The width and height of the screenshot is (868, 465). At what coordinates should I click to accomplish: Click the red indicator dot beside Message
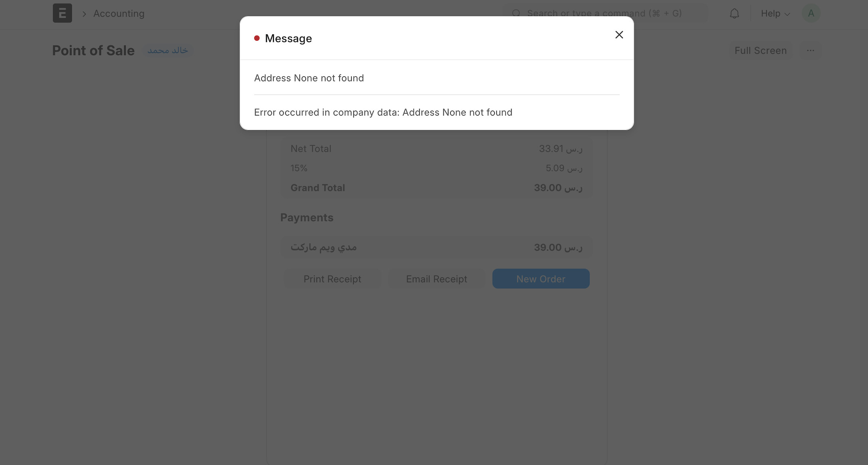coord(257,38)
